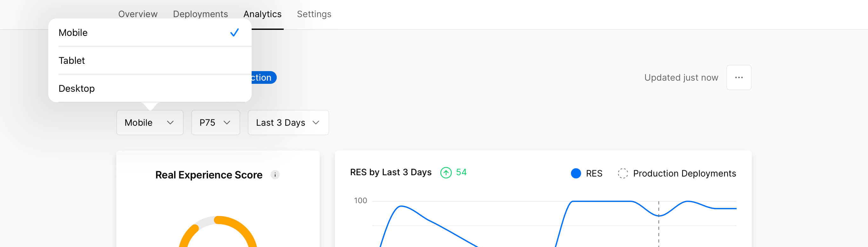Click the green up-arrow trend icon
The width and height of the screenshot is (868, 247).
[446, 173]
